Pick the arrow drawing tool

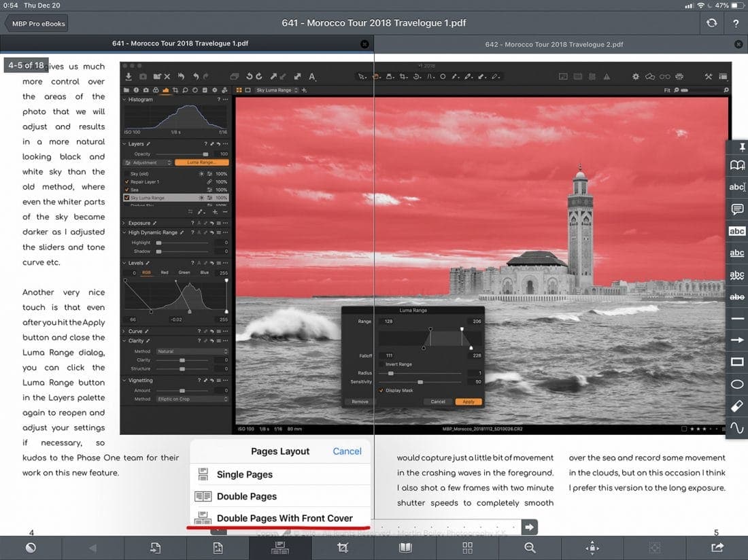[x=737, y=340]
